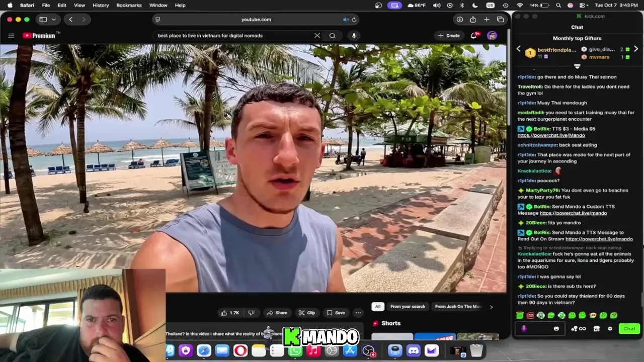Open OBS from the Dock
This screenshot has height=362, width=644.
pos(369,350)
